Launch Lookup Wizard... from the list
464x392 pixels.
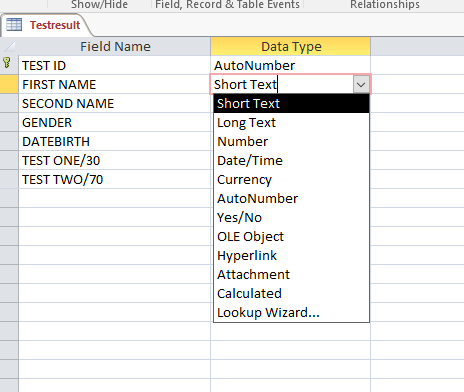[x=292, y=312]
